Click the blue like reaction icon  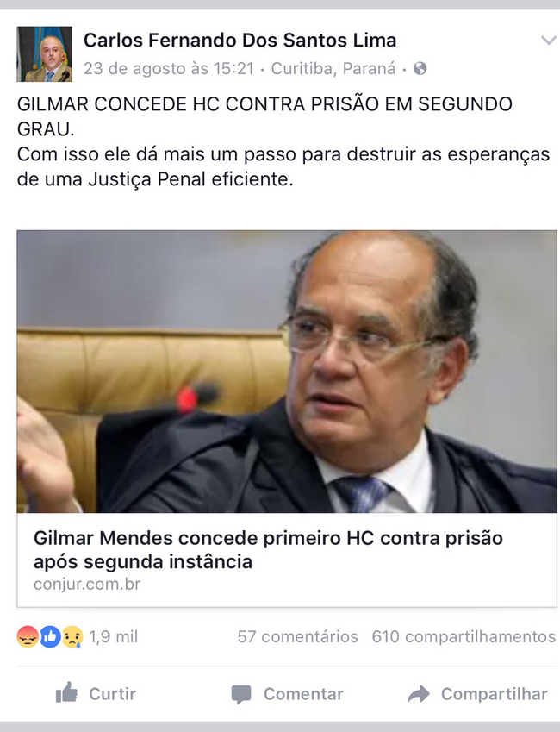[50, 637]
